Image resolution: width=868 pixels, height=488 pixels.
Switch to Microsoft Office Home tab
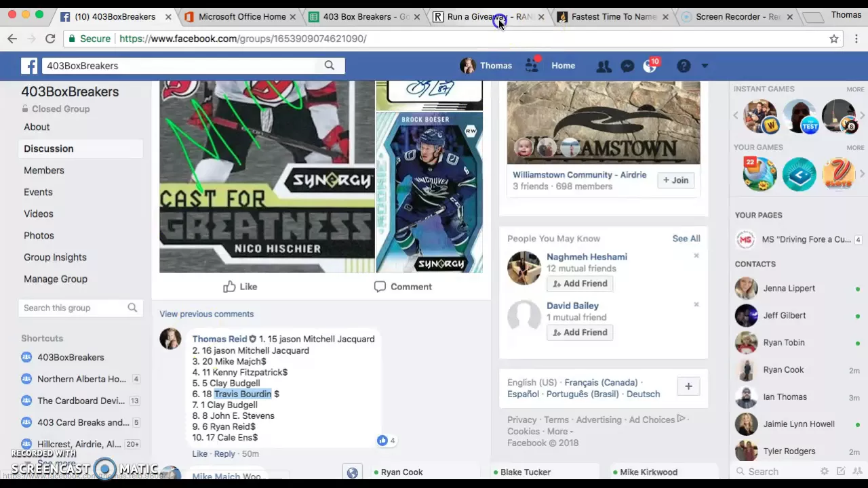click(242, 16)
